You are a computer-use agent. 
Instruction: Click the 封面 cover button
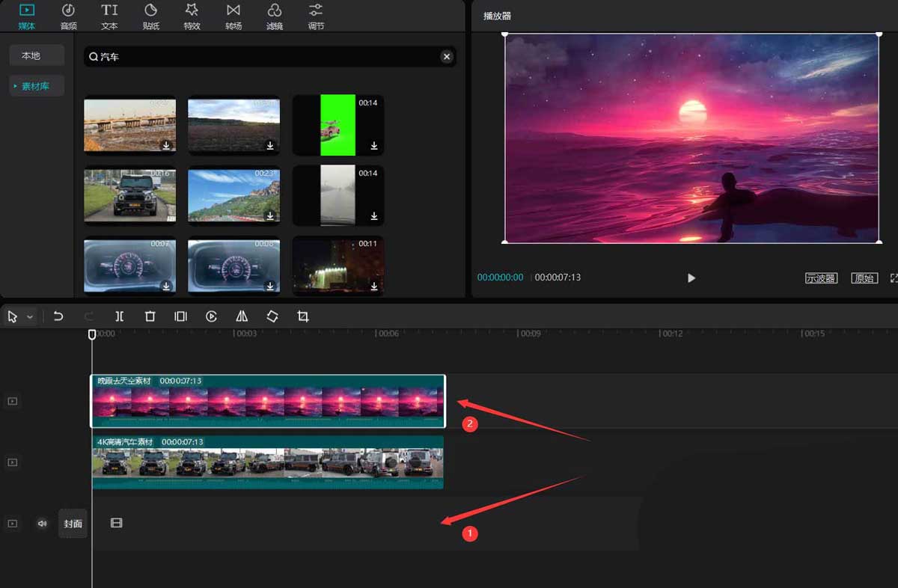tap(73, 524)
